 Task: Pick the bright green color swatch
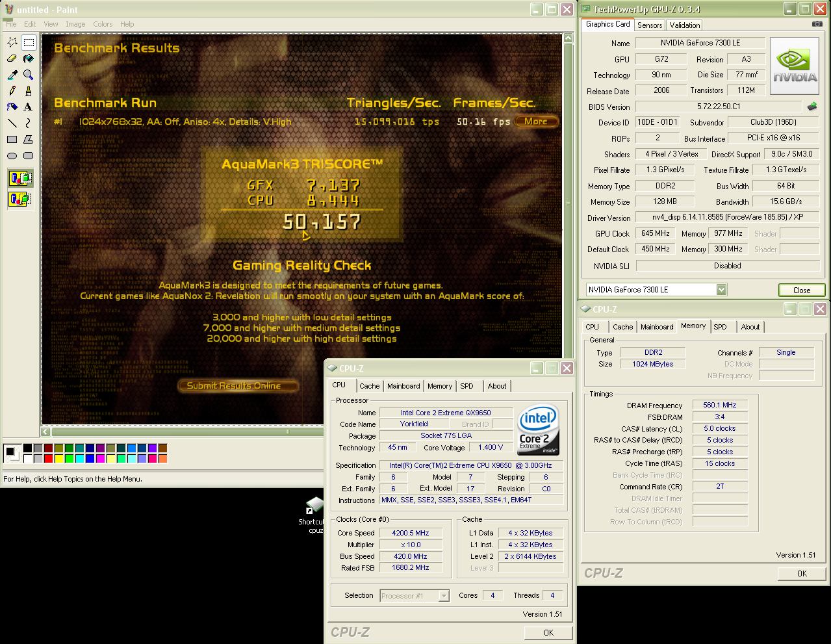point(70,459)
